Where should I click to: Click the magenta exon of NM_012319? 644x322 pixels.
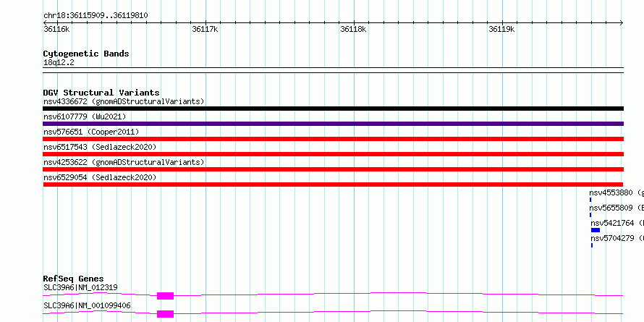(166, 296)
